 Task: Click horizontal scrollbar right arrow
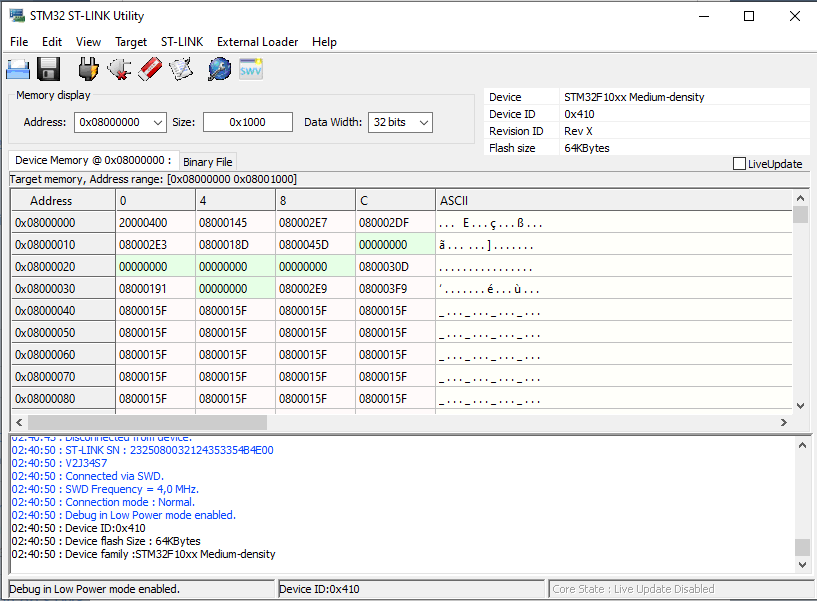pos(784,422)
